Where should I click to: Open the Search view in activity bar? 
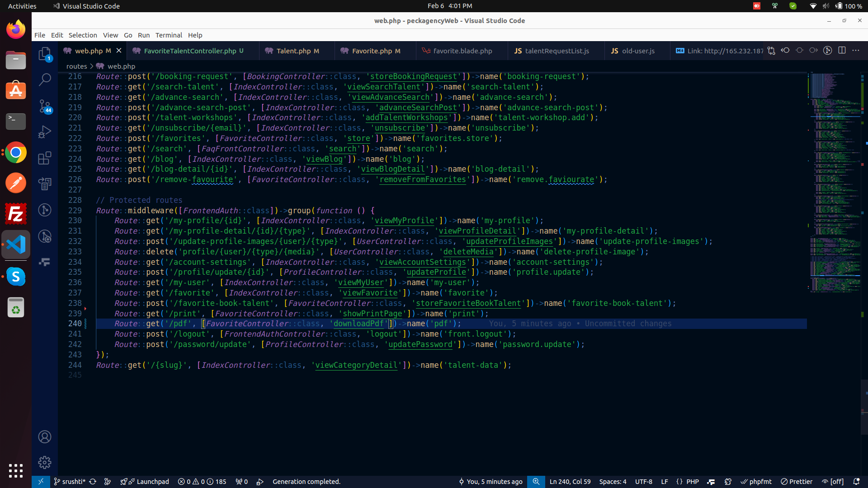tap(44, 80)
